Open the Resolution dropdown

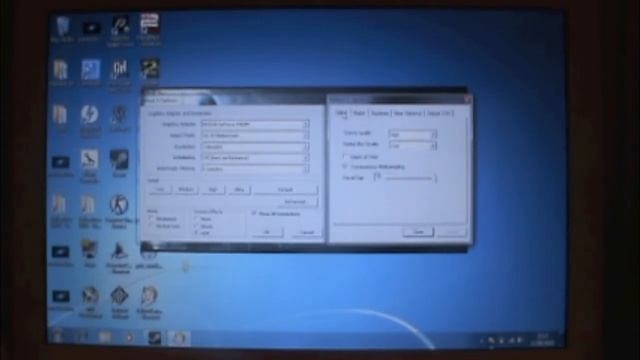tap(255, 147)
